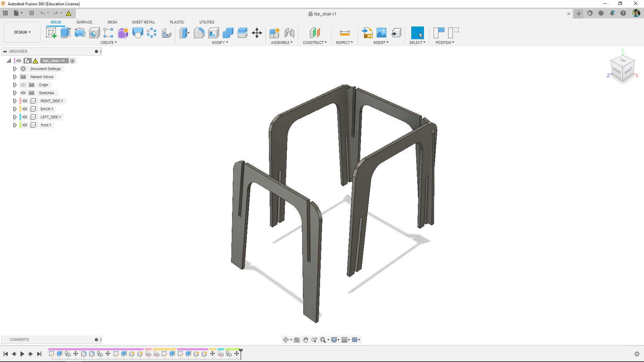Open timeline settings gear
Image resolution: width=644 pixels, height=362 pixels.
(x=637, y=354)
